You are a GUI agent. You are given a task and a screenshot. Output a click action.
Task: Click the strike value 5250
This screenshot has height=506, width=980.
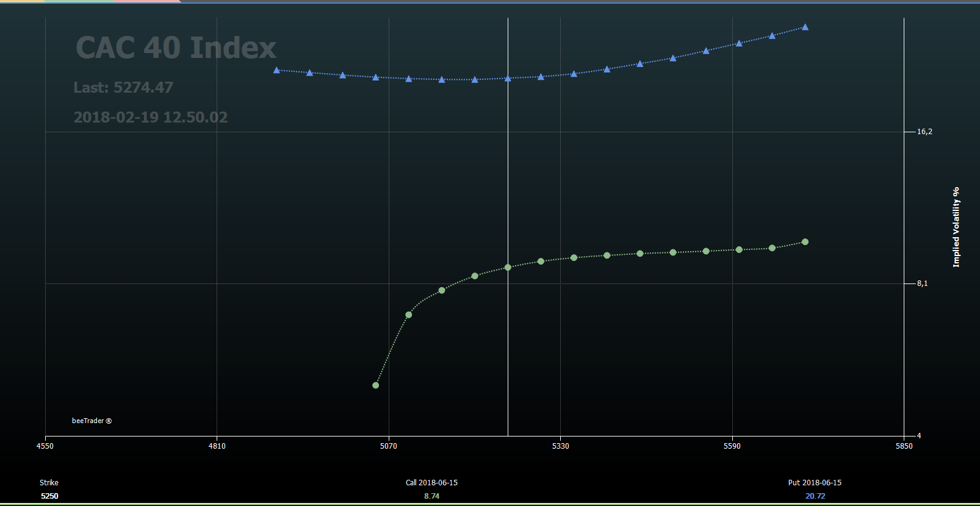click(49, 496)
